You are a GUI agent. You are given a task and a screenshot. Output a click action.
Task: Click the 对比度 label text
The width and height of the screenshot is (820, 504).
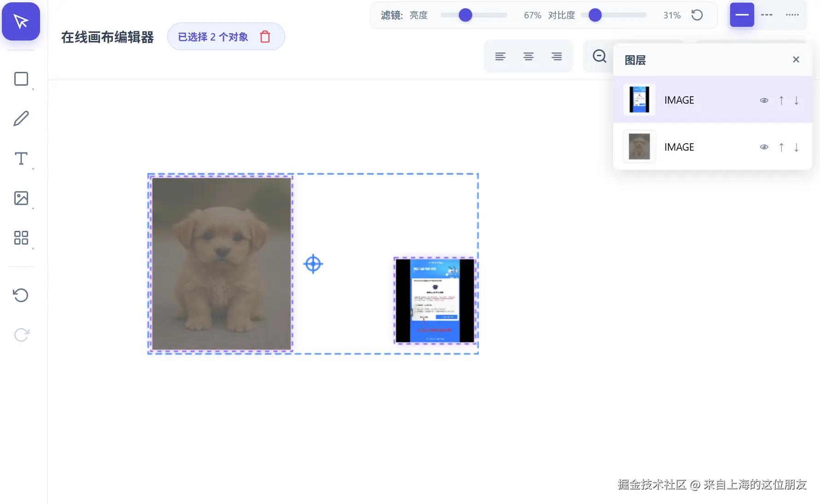[x=562, y=15]
